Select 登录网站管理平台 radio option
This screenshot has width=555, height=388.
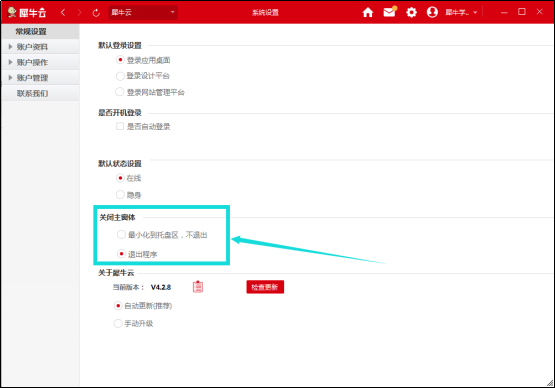(120, 92)
